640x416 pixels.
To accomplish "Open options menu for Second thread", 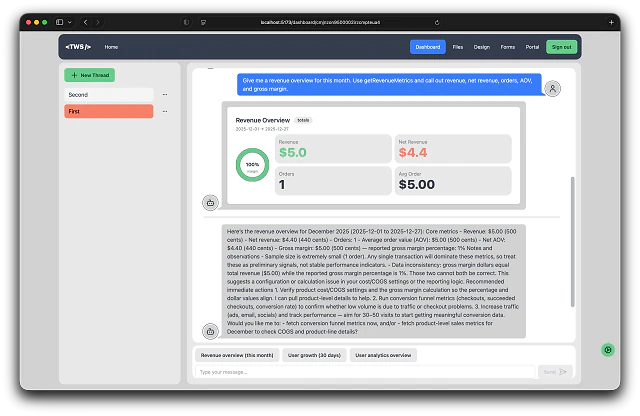I will [165, 94].
